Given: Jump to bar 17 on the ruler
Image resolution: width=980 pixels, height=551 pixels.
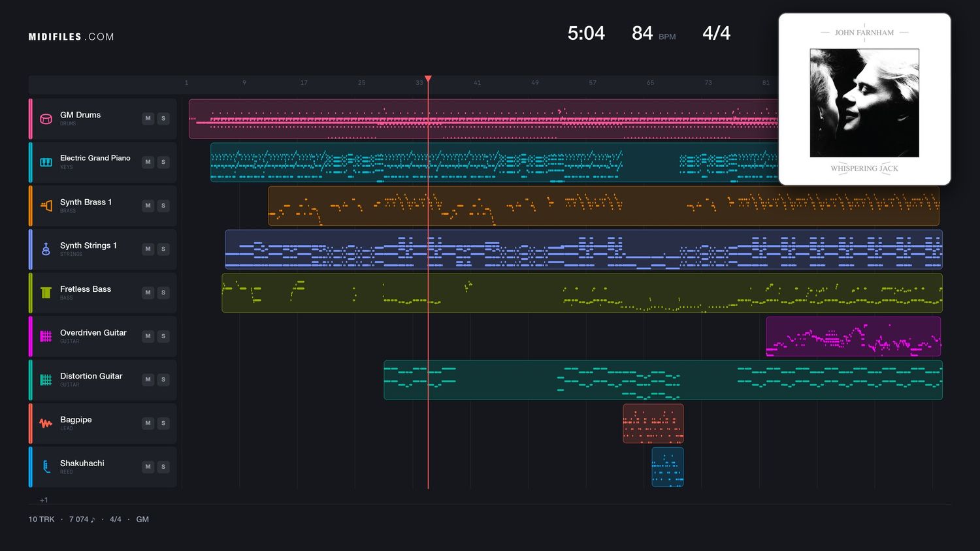Looking at the screenshot, I should (x=304, y=83).
